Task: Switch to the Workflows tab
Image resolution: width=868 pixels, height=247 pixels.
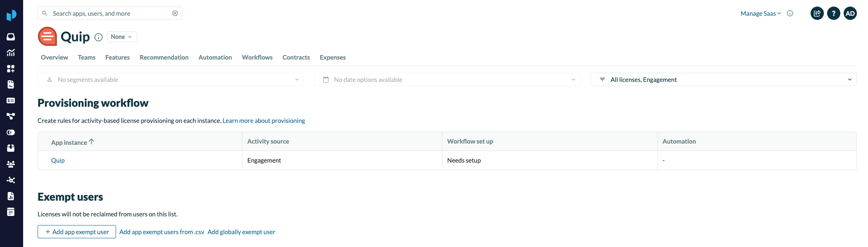Action: coord(257,58)
